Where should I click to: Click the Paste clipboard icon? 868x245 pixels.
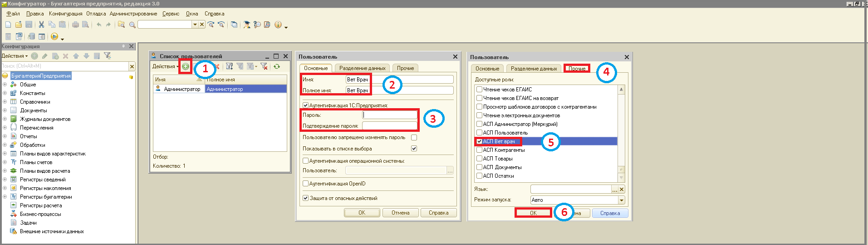pyautogui.click(x=62, y=25)
